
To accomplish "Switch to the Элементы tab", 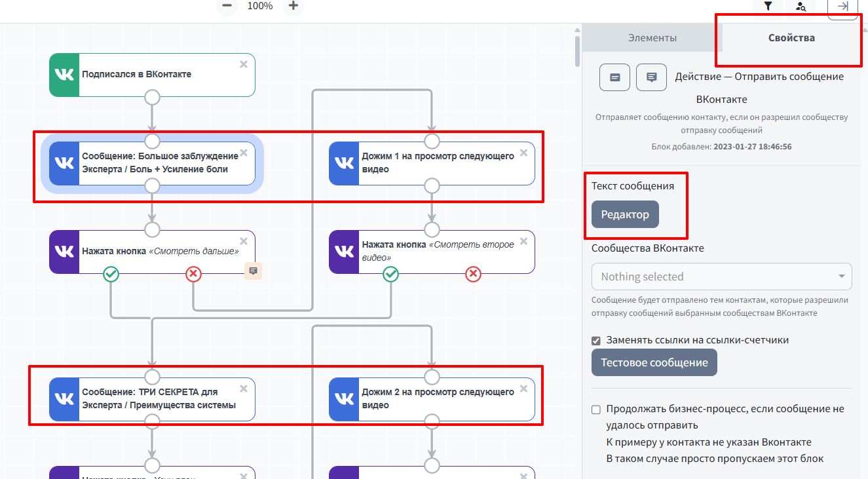I will 652,38.
